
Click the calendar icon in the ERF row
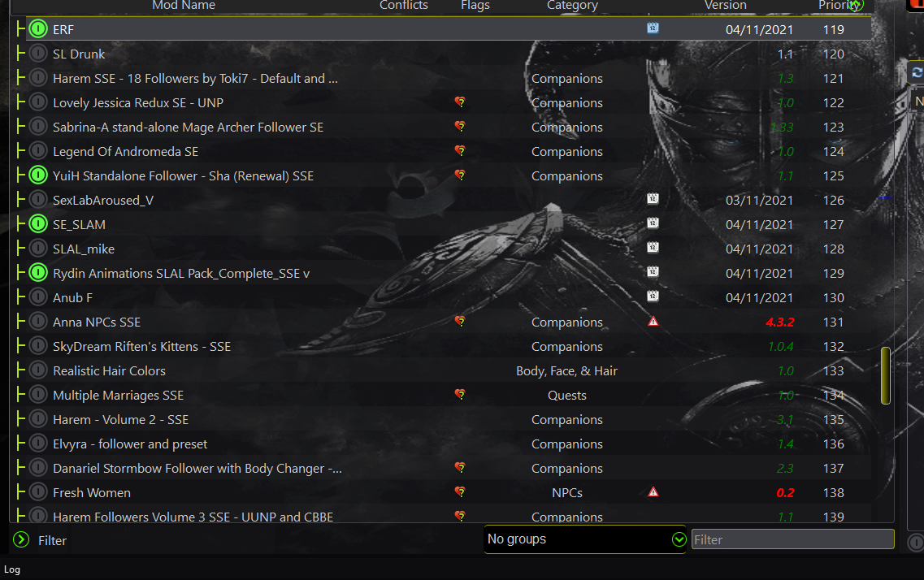tap(653, 28)
